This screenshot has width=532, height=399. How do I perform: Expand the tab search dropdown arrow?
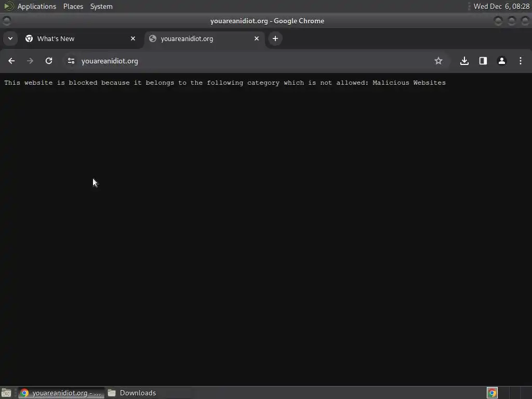point(10,38)
